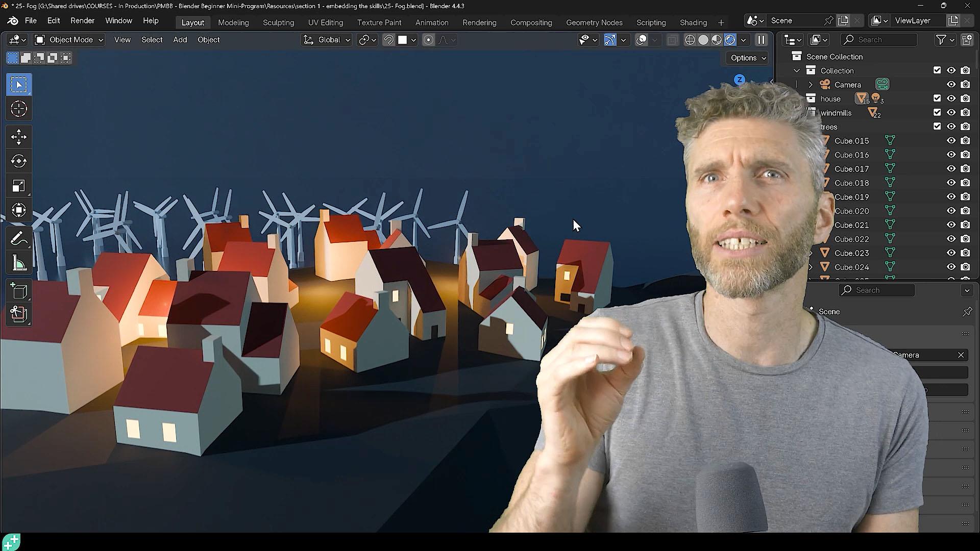Select the Measure tool
Viewport: 980px width, 551px height.
tap(19, 263)
